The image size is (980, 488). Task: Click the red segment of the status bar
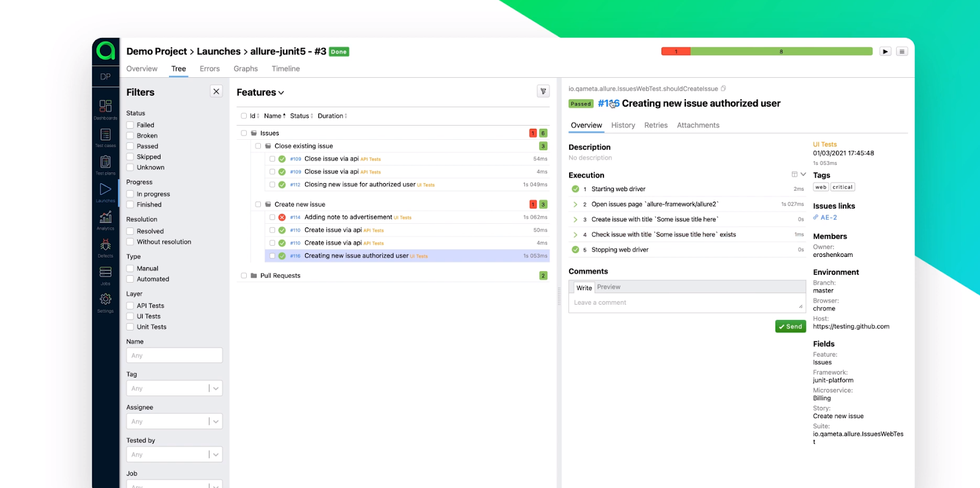[676, 51]
